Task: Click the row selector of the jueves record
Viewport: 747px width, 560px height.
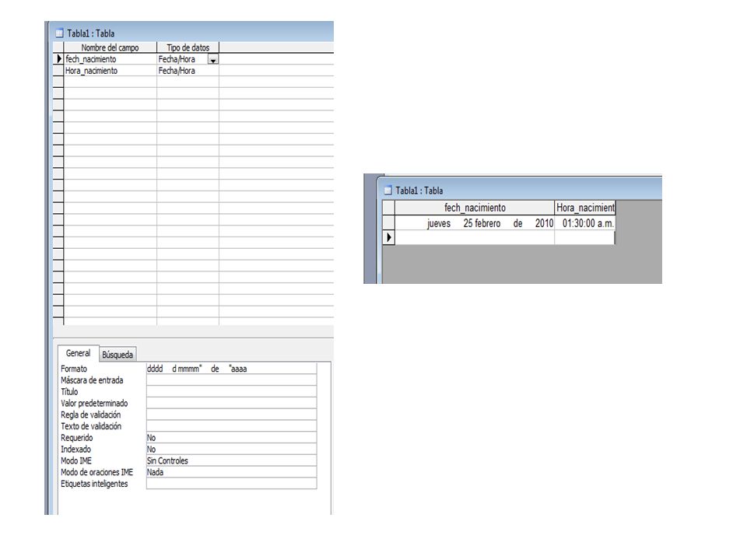Action: pyautogui.click(x=389, y=223)
